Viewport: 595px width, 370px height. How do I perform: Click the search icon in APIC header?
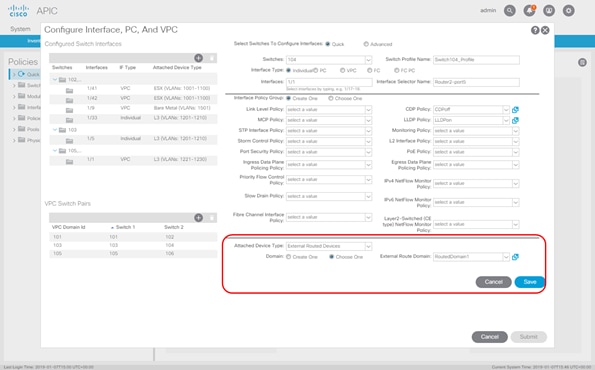pos(510,11)
